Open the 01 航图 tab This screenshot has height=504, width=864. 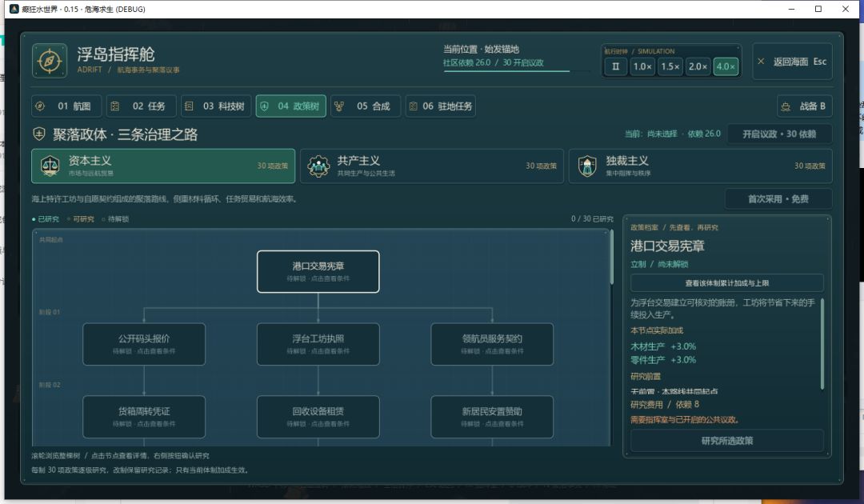(x=66, y=106)
